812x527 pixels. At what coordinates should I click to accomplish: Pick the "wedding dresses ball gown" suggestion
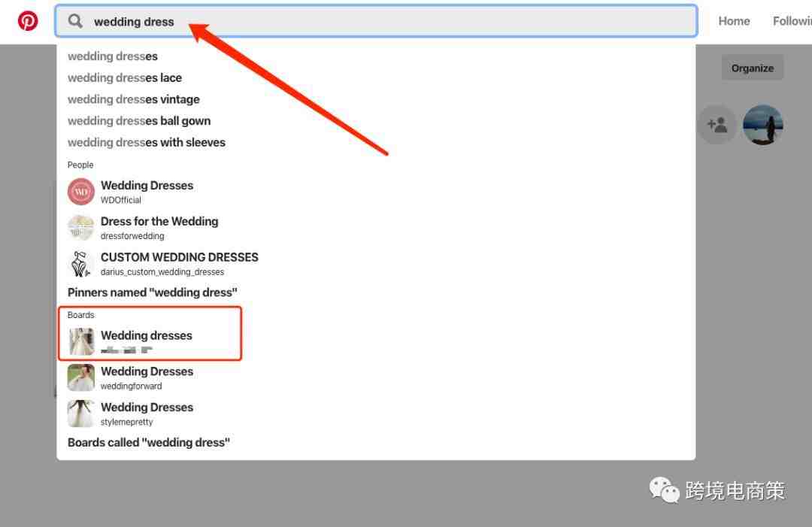point(139,121)
